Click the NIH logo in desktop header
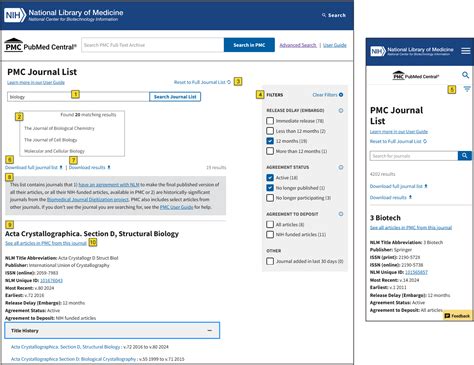Viewport: 474px width, 365px height. click(15, 15)
